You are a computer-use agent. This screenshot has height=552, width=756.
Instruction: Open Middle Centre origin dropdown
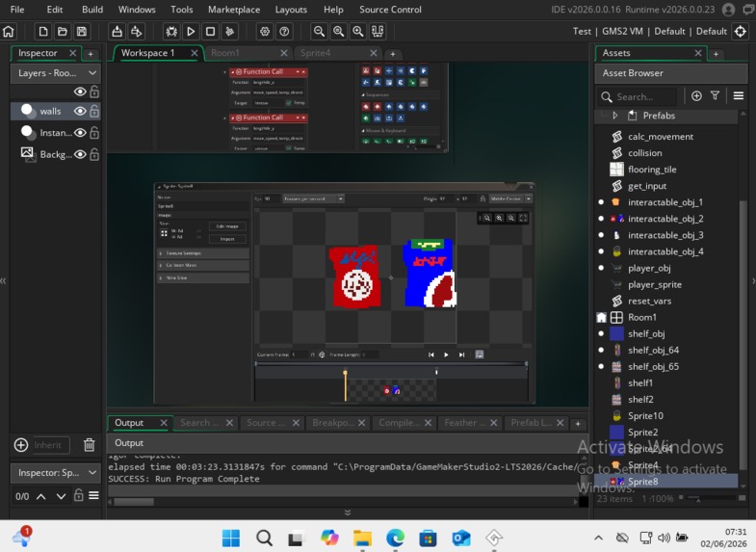510,198
